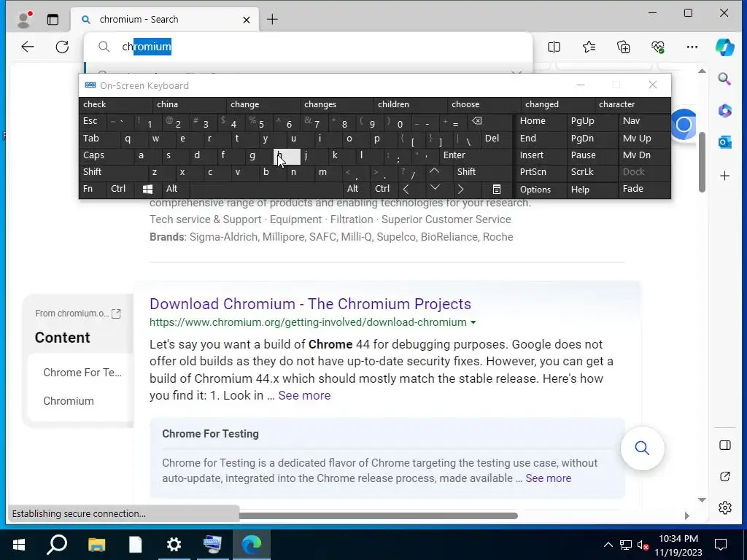
Task: Open a new tab with plus button
Action: [x=273, y=20]
